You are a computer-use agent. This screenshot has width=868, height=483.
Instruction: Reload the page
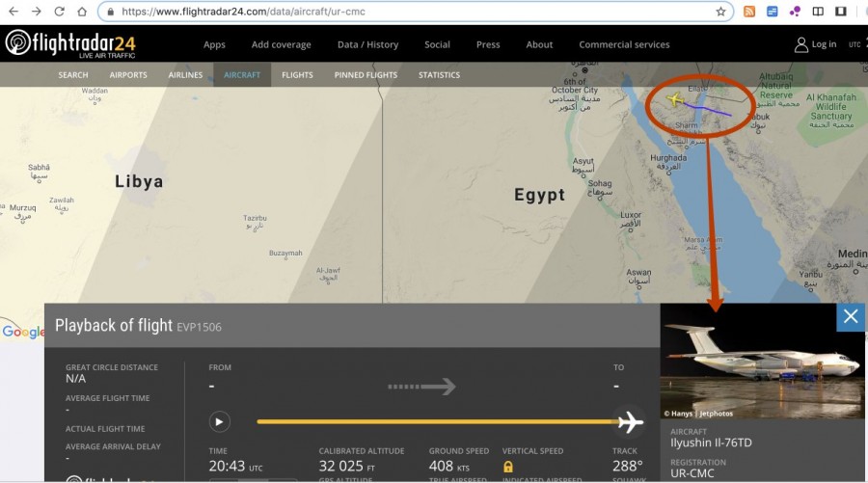click(59, 12)
